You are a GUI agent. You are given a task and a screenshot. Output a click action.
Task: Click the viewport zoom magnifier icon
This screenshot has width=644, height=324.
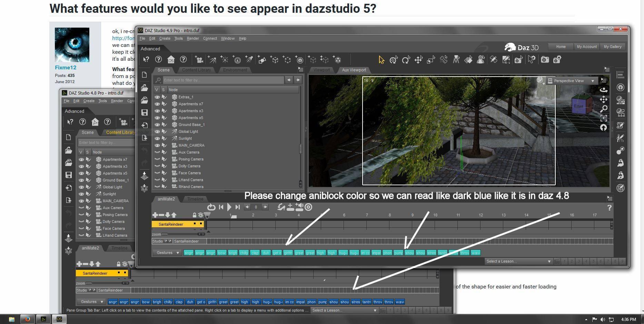604,109
